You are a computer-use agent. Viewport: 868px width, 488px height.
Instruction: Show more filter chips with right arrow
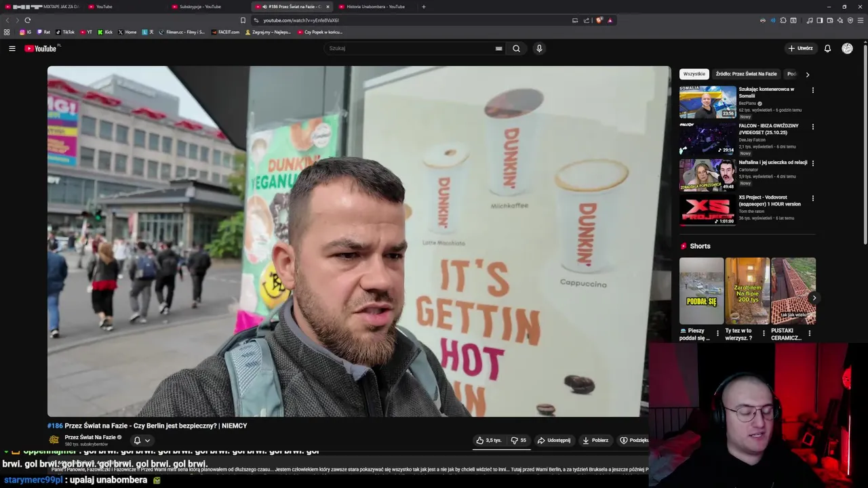807,75
